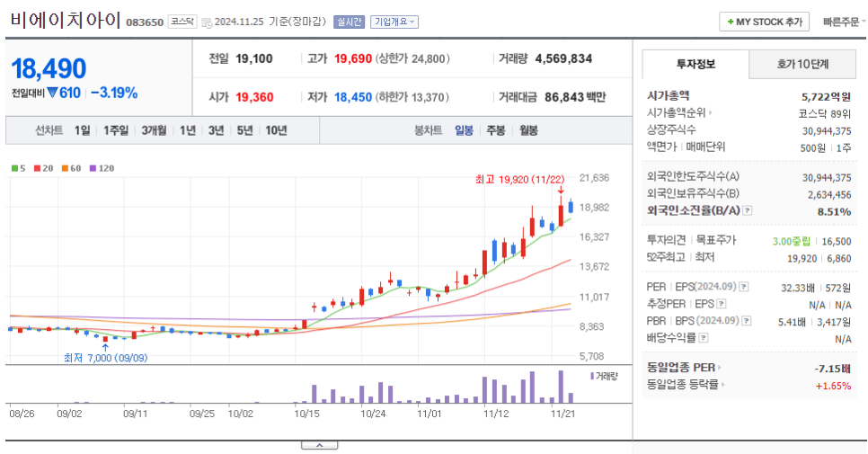868x454 pixels.
Task: Switch to the 투자정보 tab
Action: pos(695,64)
